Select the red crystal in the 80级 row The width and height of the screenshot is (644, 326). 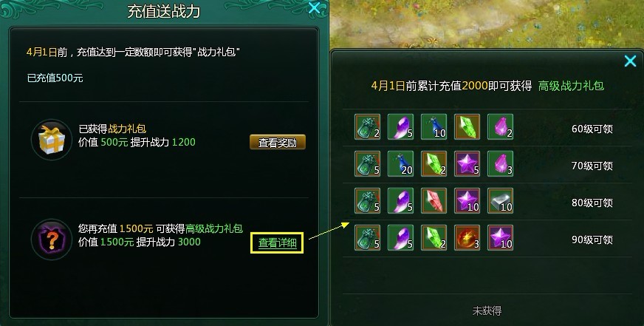pos(434,201)
